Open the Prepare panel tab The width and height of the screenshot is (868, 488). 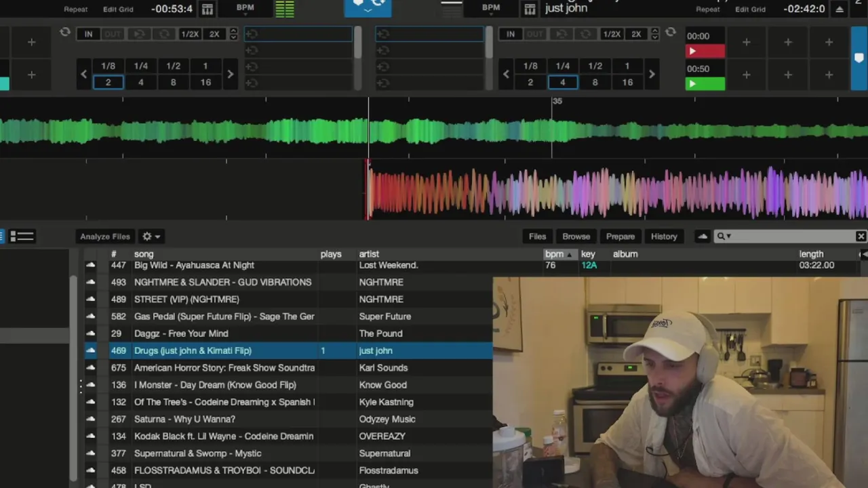click(620, 237)
